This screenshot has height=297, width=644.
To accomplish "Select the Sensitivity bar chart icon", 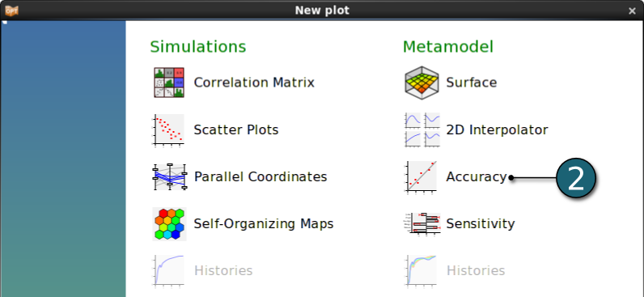I will coord(422,224).
